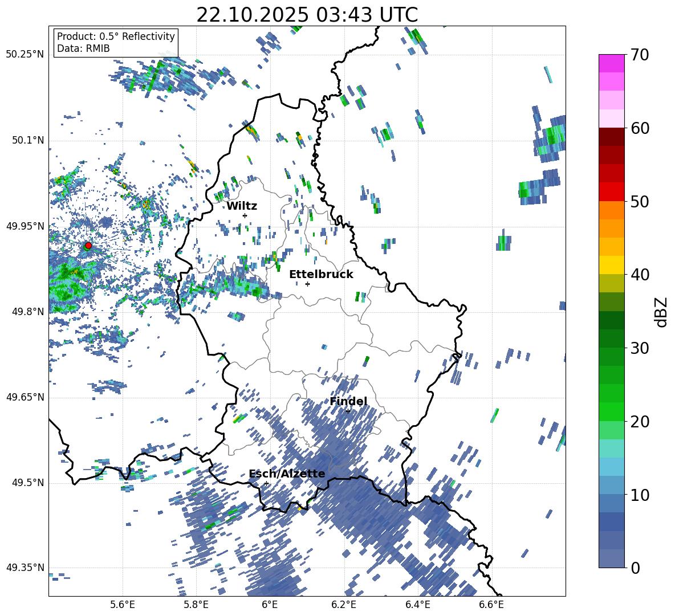Click the 70 tick label on colorbar
Screen dimensions: 675x616
[x=640, y=55]
